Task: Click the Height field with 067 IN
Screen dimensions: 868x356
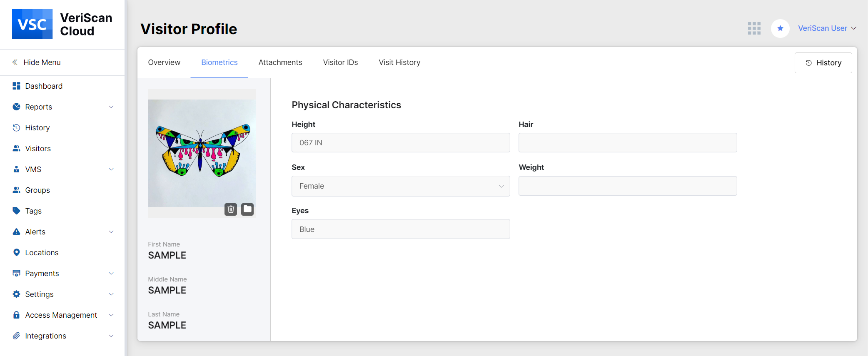Action: pos(401,143)
